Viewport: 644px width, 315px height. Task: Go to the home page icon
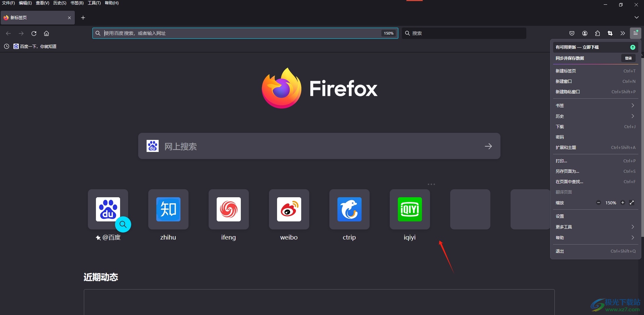(47, 34)
